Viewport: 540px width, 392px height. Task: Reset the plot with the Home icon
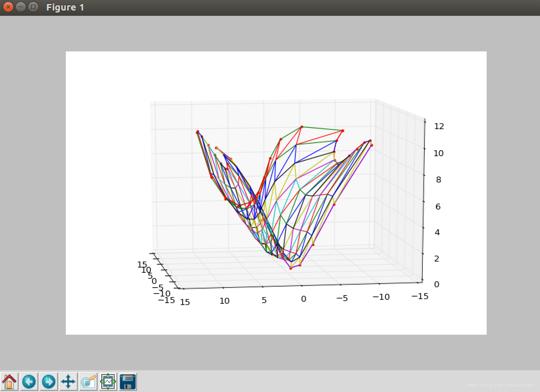(10, 382)
